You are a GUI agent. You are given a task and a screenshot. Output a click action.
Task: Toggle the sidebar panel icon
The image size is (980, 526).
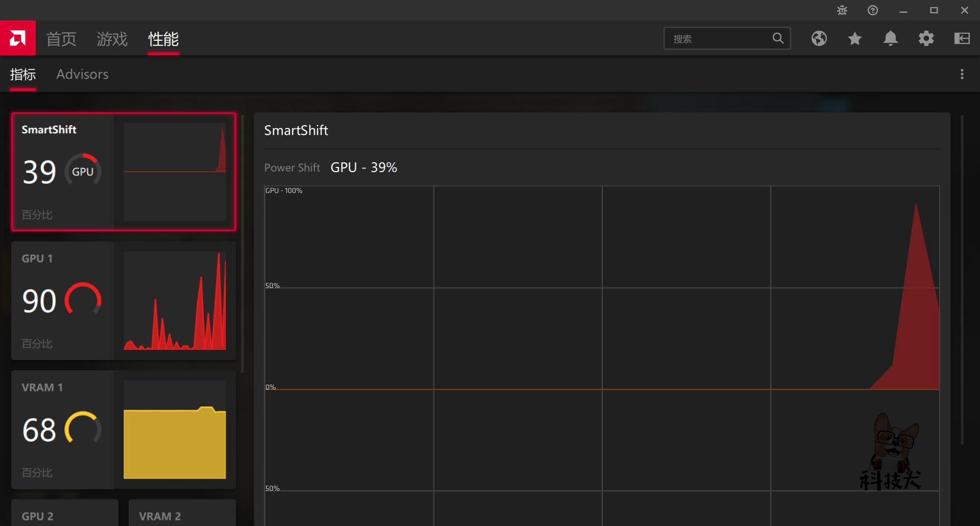[962, 38]
